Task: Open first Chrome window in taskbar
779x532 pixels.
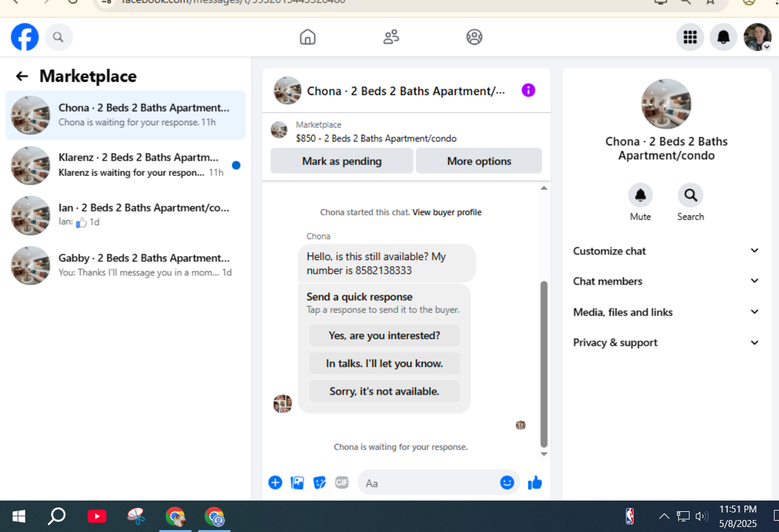Action: (x=175, y=517)
